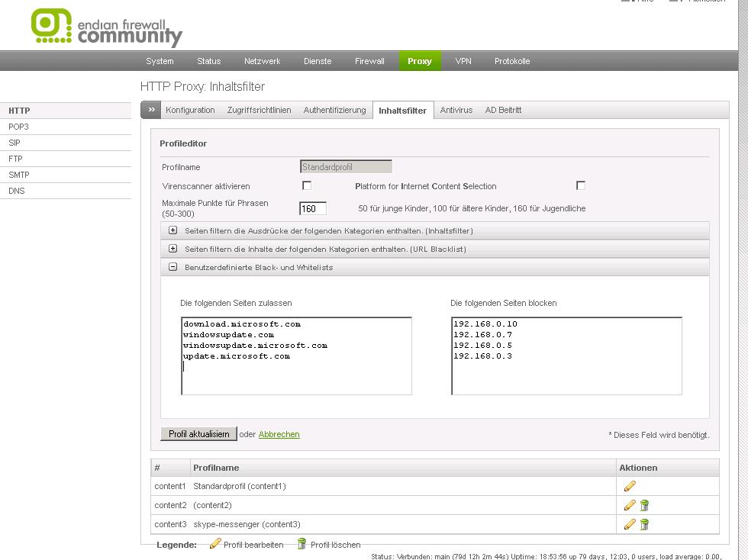Open the Zugriffsrichtlinien tab
Image resolution: width=748 pixels, height=560 pixels.
tap(259, 110)
